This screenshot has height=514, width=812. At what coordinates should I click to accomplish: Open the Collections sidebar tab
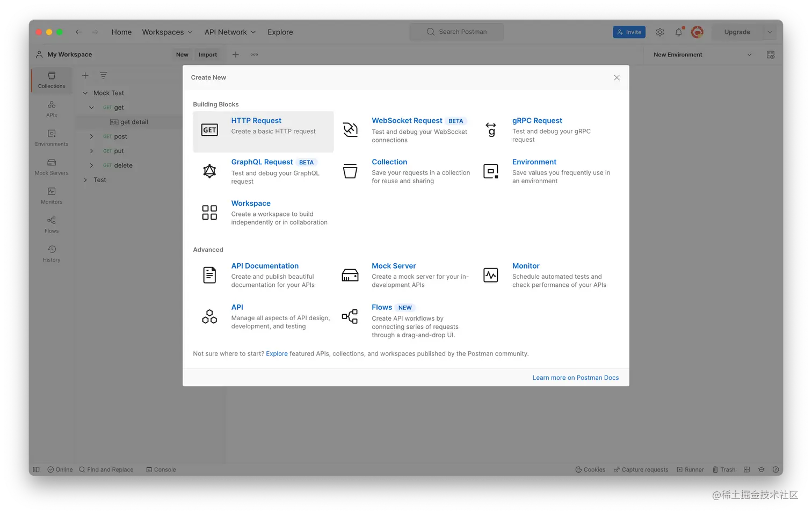(52, 79)
